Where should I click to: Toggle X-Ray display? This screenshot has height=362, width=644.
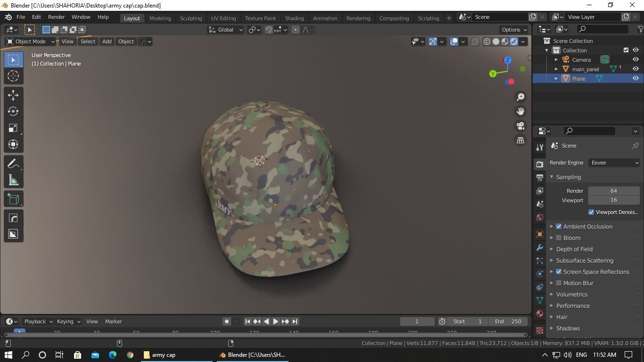475,41
